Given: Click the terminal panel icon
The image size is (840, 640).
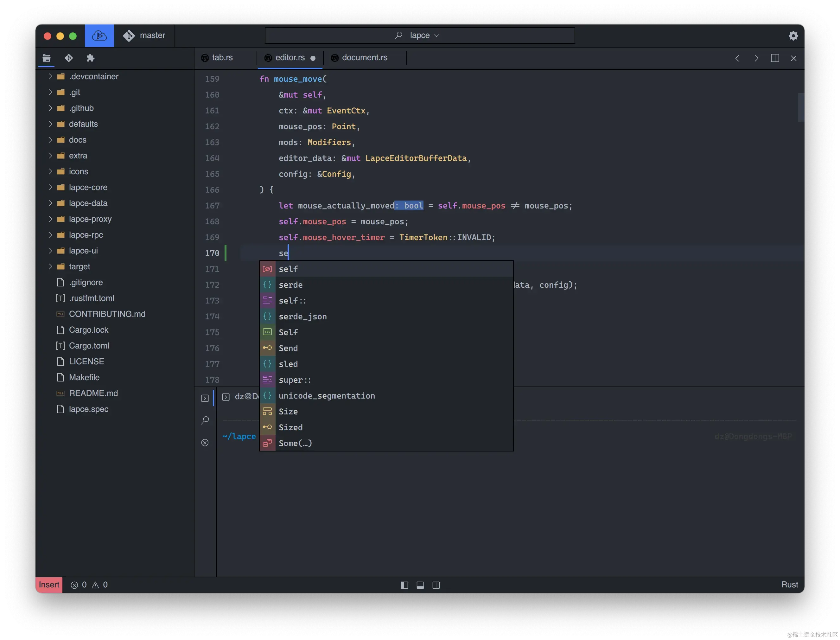Looking at the screenshot, I should pyautogui.click(x=205, y=398).
